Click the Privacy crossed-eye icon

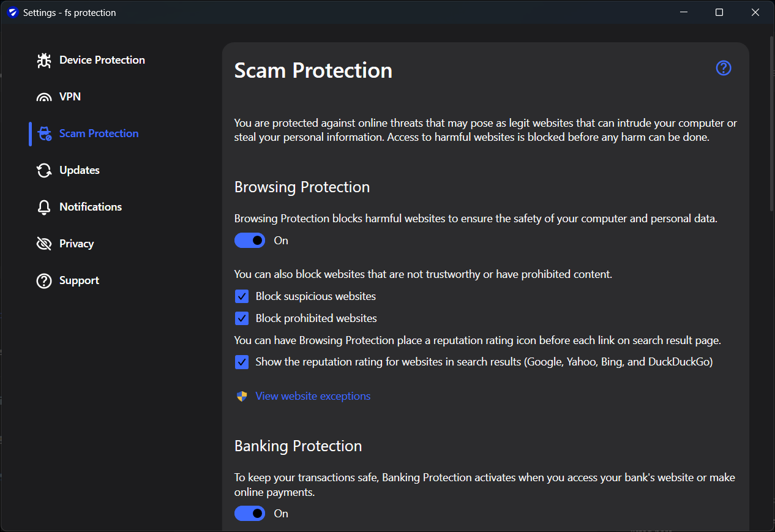click(x=44, y=244)
